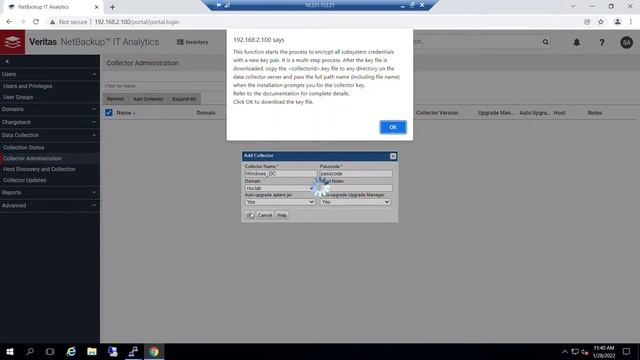Open Host Discovery and Collection
640x360 pixels.
39,169
